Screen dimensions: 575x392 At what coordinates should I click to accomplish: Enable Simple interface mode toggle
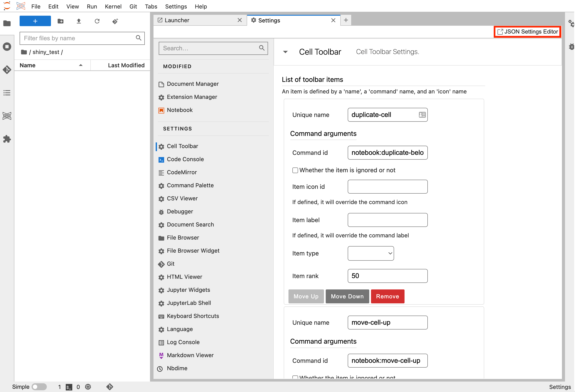point(39,387)
